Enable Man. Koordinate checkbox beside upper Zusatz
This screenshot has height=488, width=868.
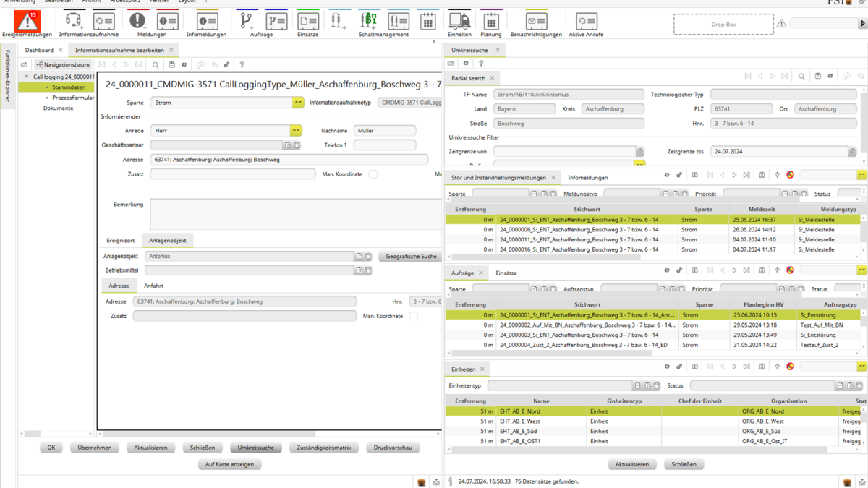coord(373,174)
